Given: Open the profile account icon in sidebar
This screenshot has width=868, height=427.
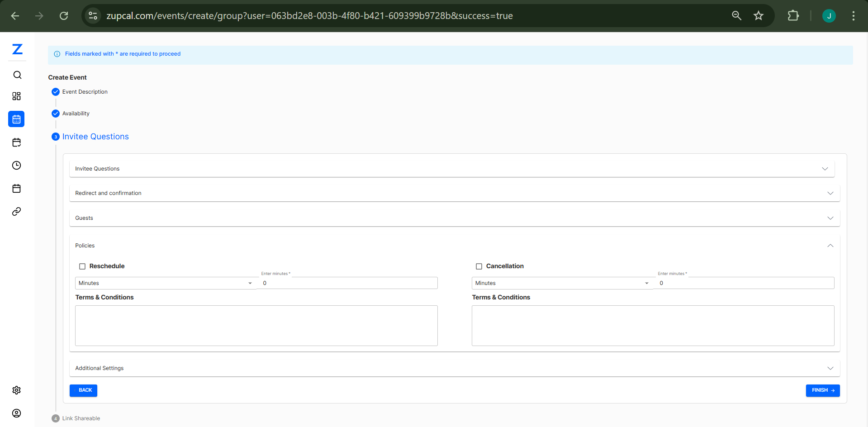Looking at the screenshot, I should 16,413.
